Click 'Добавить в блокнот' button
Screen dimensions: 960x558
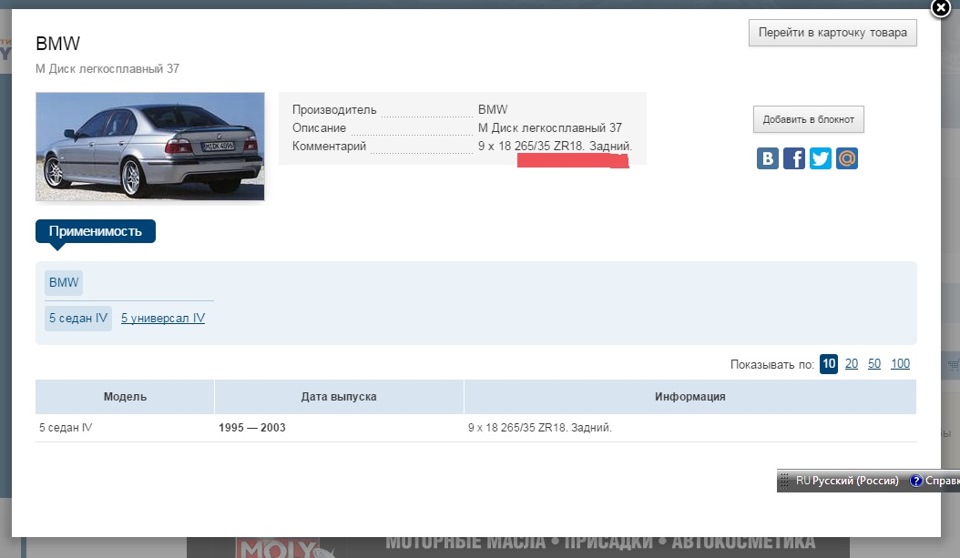click(808, 119)
